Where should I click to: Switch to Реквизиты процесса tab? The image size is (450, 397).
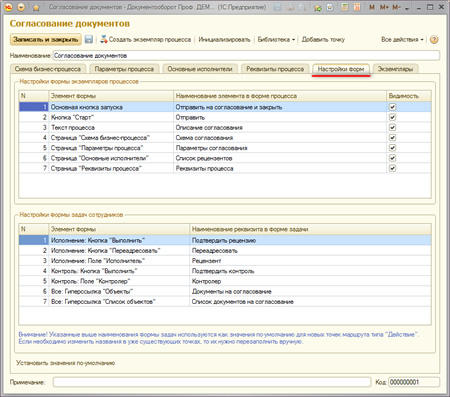(x=275, y=69)
